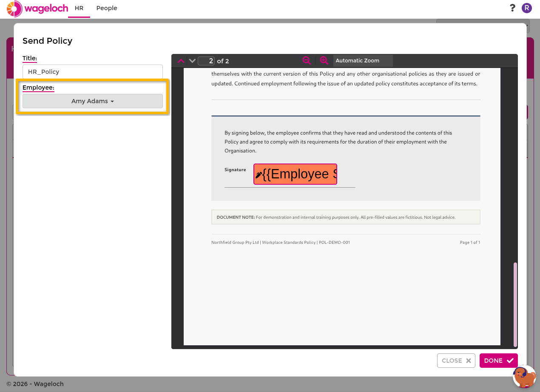This screenshot has width=540, height=392.
Task: Click the '© 2026 - Wageloch' footer text
Action: pyautogui.click(x=35, y=384)
